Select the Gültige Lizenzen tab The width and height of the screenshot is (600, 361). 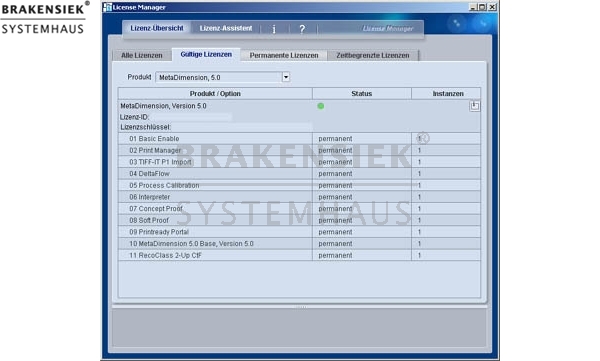tap(206, 55)
